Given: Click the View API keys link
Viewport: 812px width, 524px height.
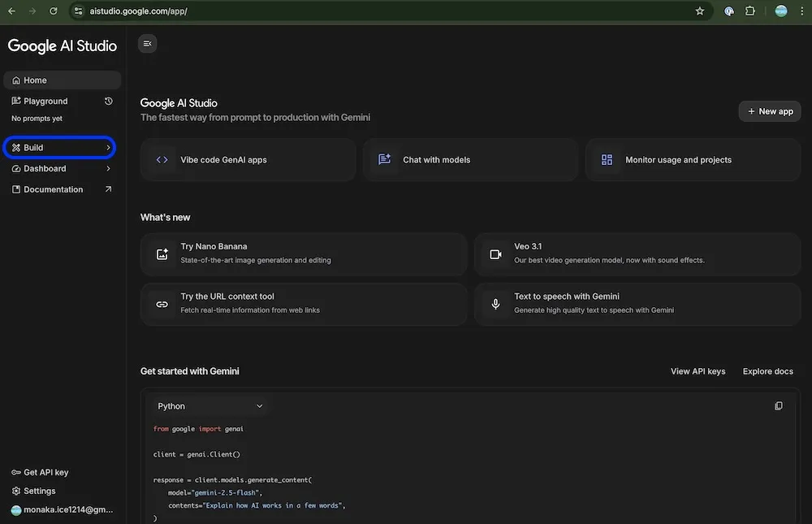Looking at the screenshot, I should (x=698, y=371).
